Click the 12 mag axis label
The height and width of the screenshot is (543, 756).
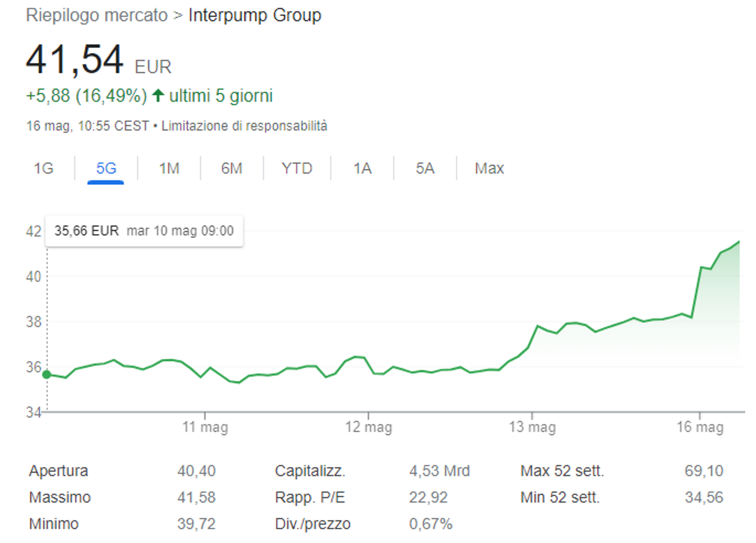point(368,428)
